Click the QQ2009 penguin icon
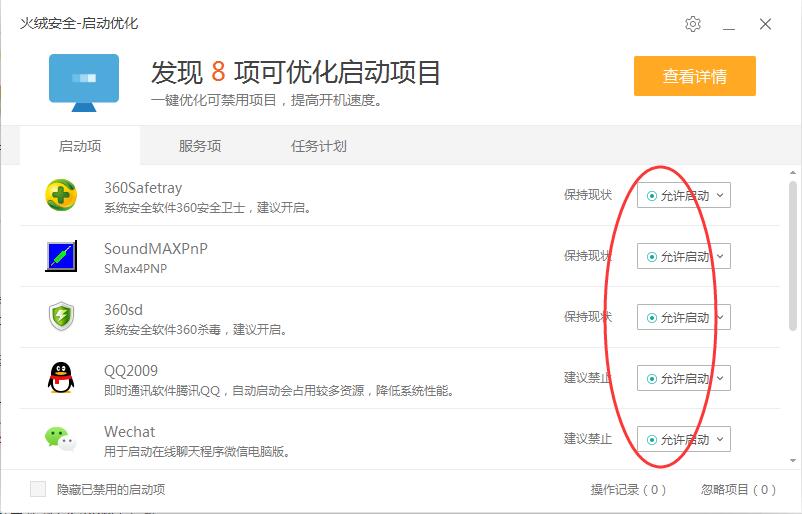802x514 pixels. pos(61,378)
